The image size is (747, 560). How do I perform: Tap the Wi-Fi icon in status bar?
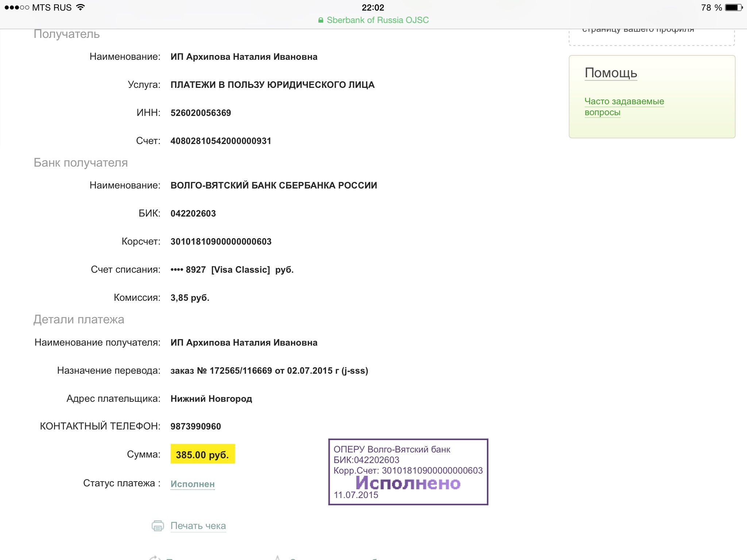coord(81,7)
